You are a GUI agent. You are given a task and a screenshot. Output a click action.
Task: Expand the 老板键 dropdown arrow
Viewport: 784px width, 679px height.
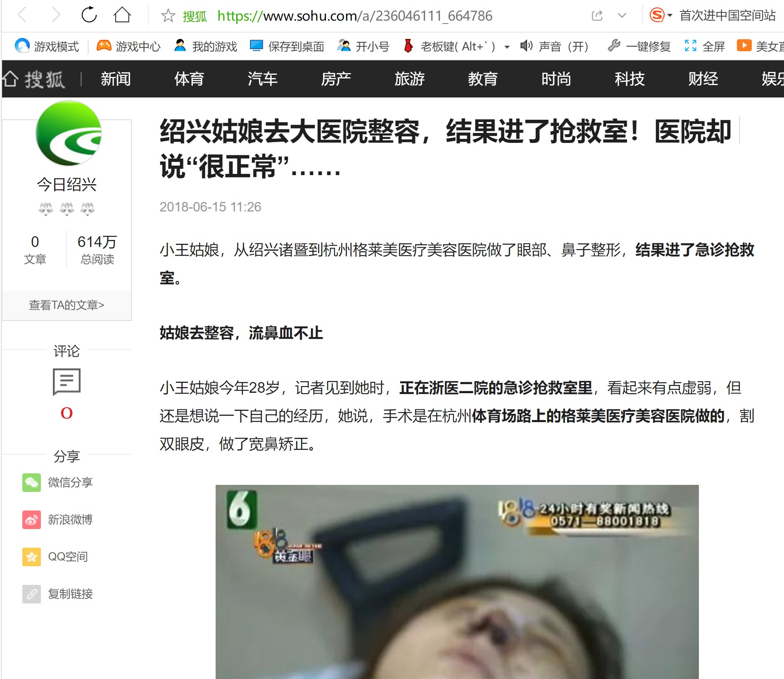[507, 47]
